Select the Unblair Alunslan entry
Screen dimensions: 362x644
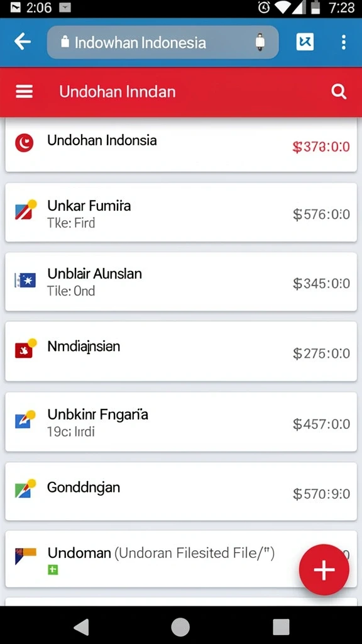181,282
